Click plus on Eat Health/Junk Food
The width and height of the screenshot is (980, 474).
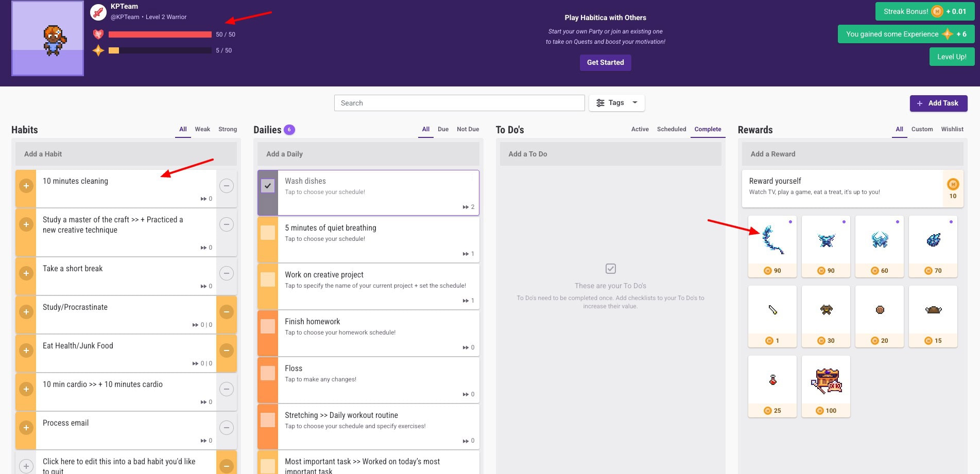(26, 350)
